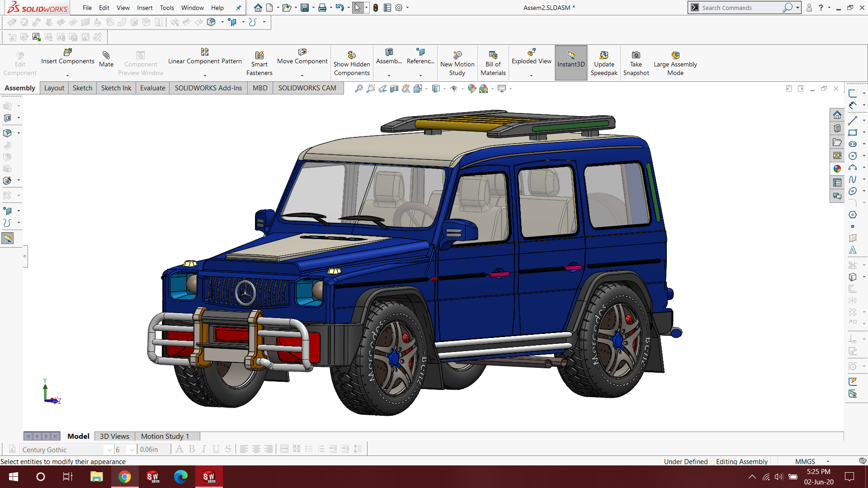This screenshot has height=488, width=868.
Task: Click Exploded View tool
Action: (532, 57)
